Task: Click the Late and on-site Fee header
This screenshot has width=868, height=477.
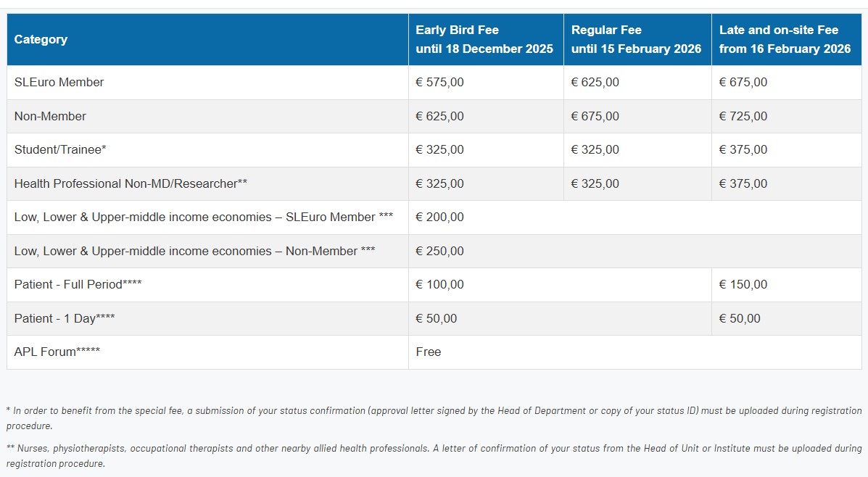Action: point(785,40)
